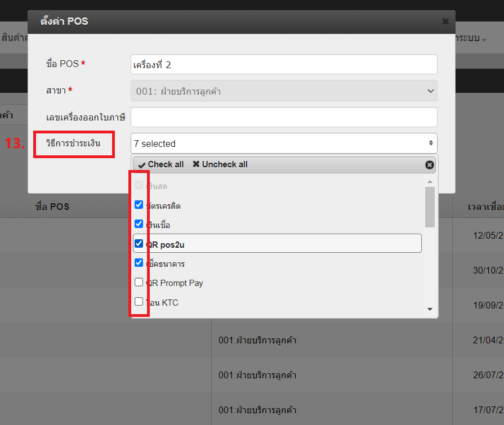The height and width of the screenshot is (425, 504).
Task: Open the สาขา branch dropdown
Action: coord(284,91)
